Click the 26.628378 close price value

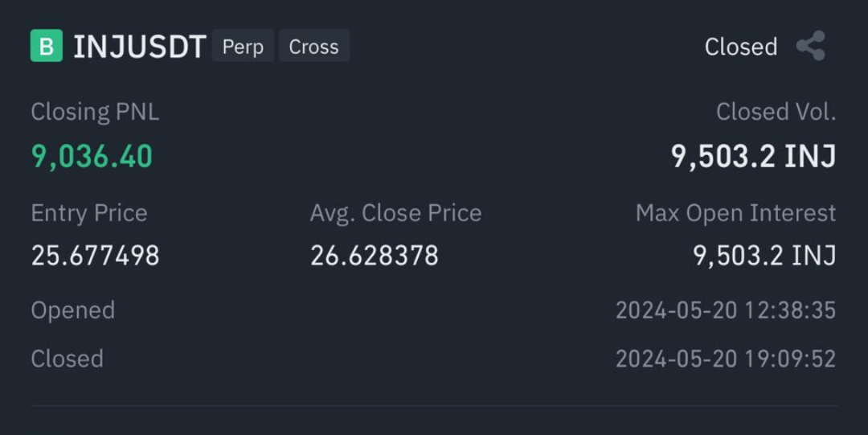(375, 256)
